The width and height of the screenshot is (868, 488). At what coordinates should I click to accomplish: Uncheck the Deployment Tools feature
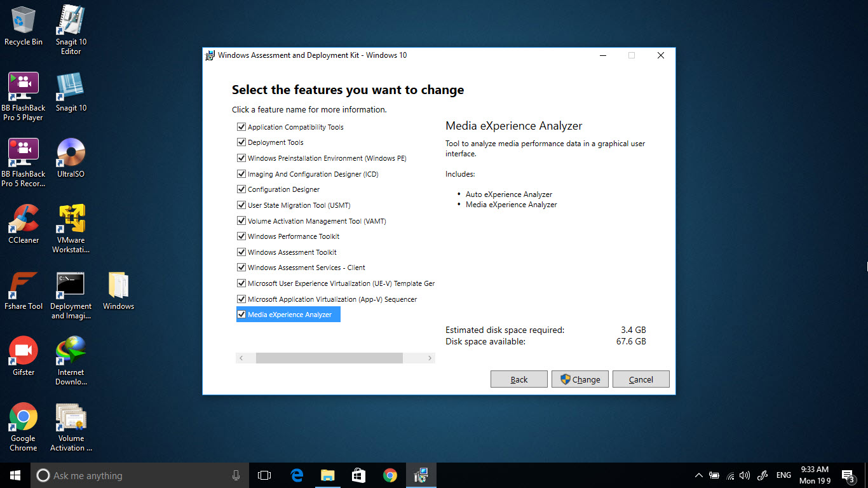[241, 142]
